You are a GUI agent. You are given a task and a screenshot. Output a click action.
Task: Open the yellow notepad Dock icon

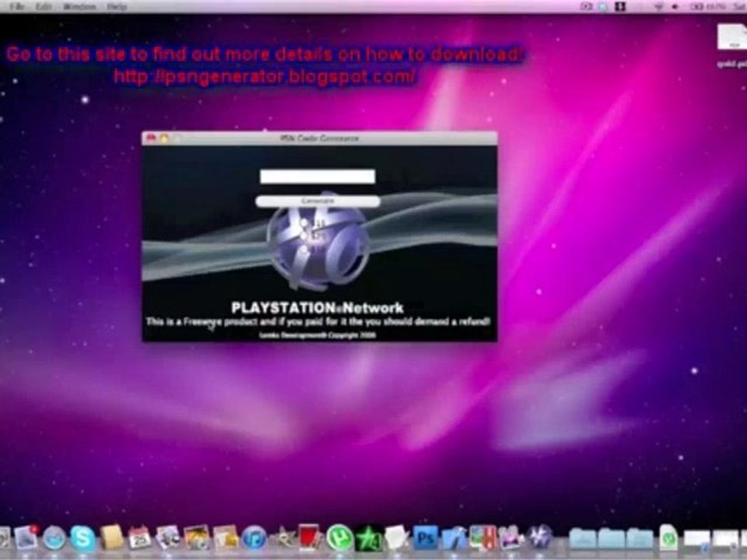111,538
